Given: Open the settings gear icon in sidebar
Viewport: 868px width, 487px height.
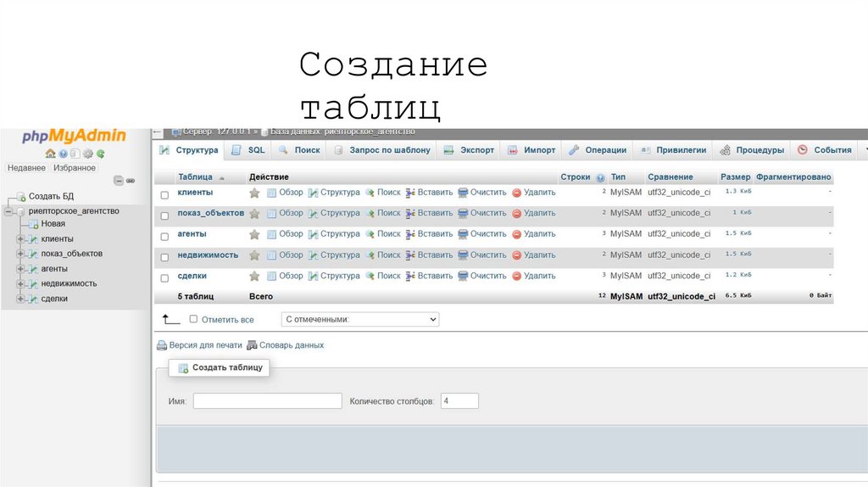Looking at the screenshot, I should tap(88, 154).
